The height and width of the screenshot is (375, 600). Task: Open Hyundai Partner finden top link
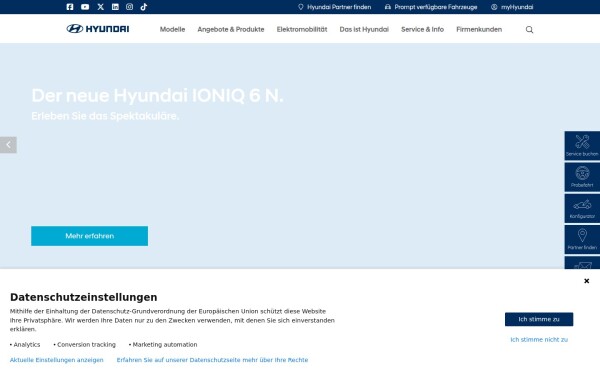tap(334, 7)
